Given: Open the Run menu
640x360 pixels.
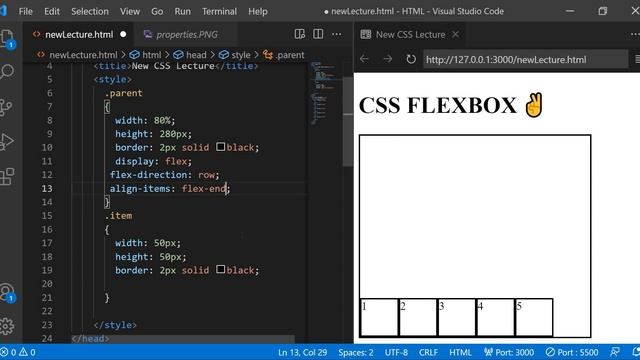Looking at the screenshot, I should coord(182,11).
